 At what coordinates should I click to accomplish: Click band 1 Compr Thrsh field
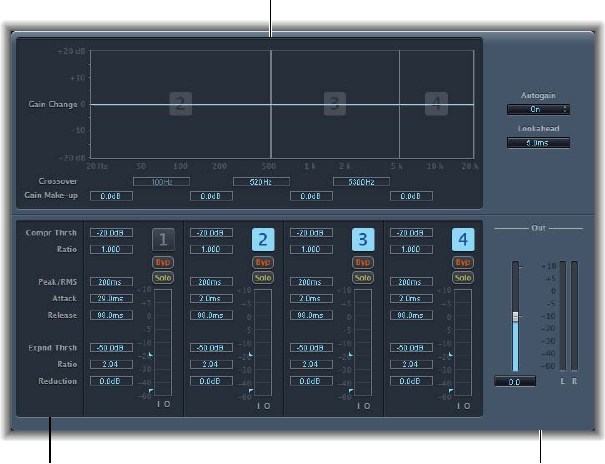pyautogui.click(x=111, y=233)
